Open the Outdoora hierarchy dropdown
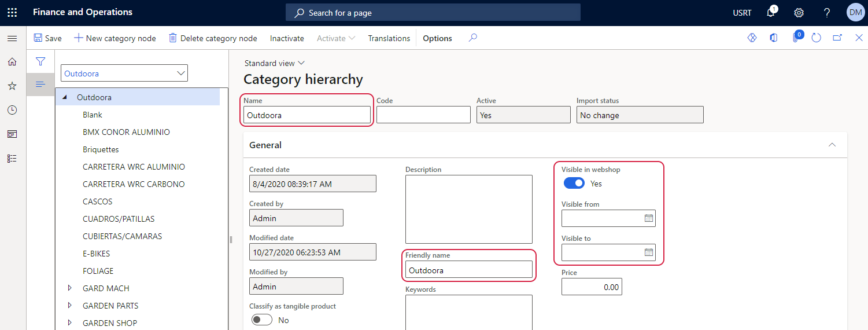The image size is (868, 330). click(181, 73)
